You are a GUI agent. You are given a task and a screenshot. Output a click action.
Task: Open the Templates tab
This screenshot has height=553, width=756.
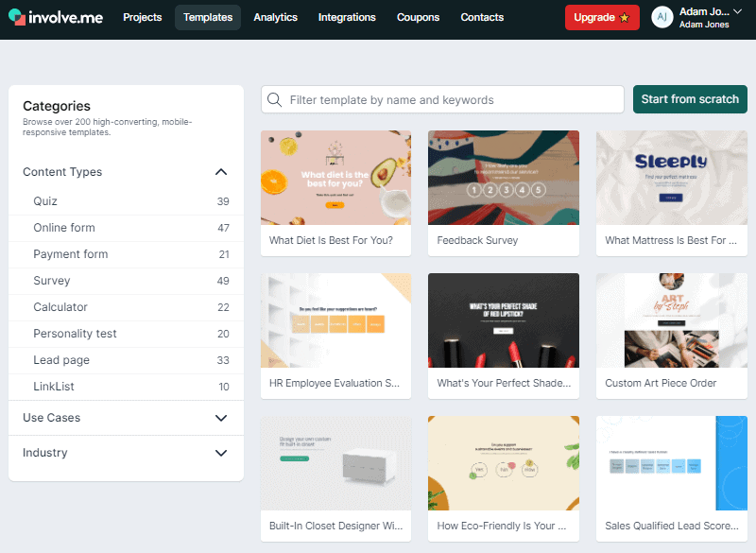[x=208, y=17]
